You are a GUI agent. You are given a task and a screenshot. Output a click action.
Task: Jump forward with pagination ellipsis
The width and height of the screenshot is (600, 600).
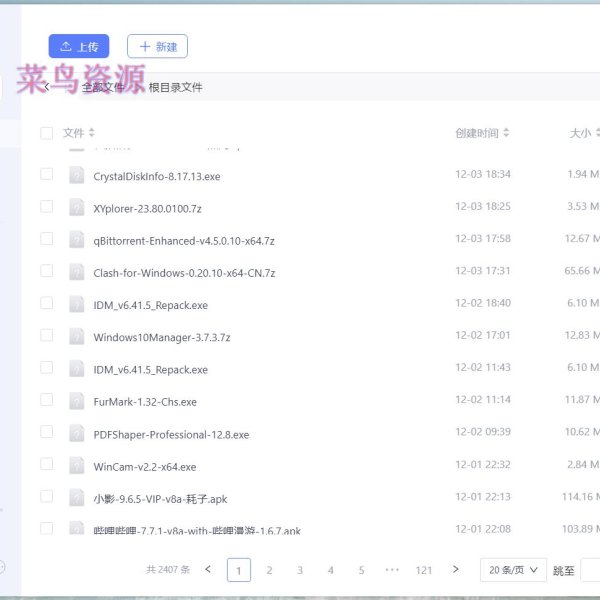(x=392, y=570)
